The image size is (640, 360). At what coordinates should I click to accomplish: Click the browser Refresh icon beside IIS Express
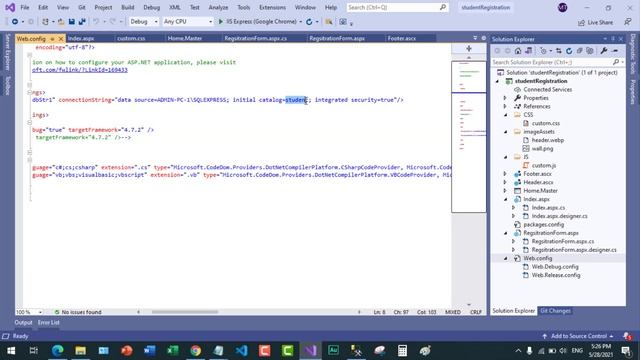pos(309,22)
